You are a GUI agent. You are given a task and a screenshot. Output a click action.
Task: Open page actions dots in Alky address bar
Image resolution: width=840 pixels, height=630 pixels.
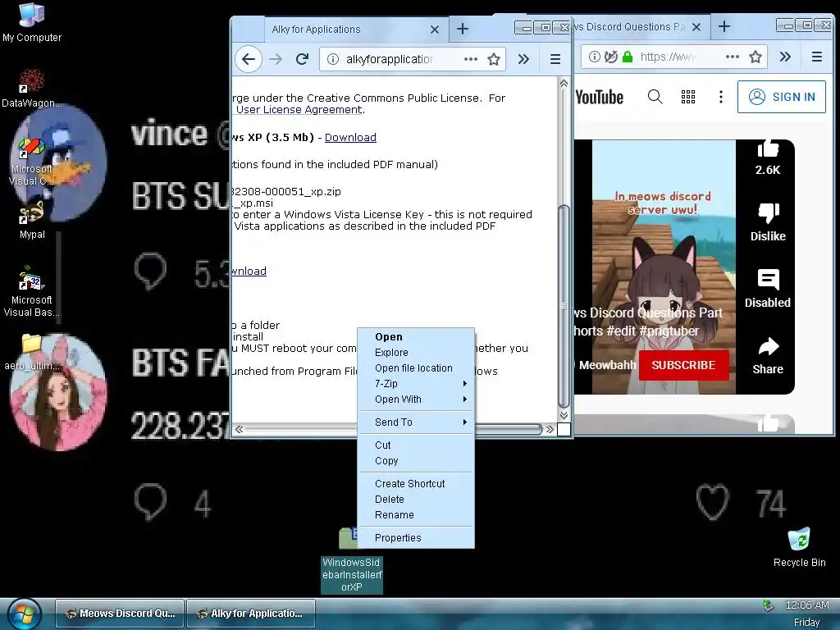pyautogui.click(x=471, y=59)
